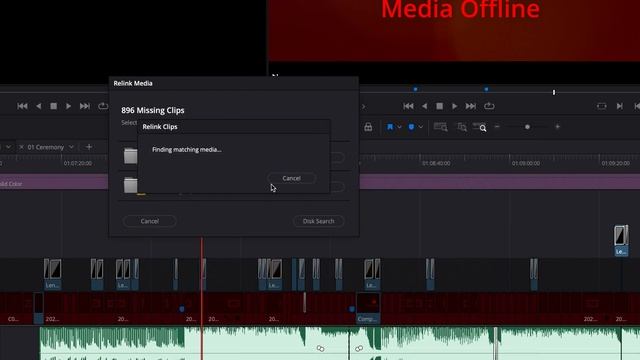
Task: Go to last frame in source viewer
Action: click(84, 106)
